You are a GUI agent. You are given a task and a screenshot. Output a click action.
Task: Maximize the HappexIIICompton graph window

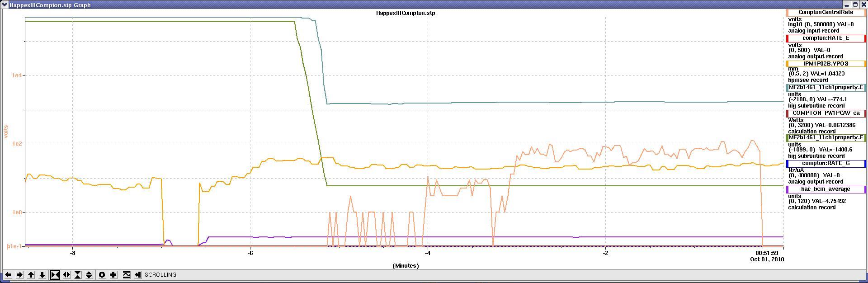pyautogui.click(x=854, y=5)
